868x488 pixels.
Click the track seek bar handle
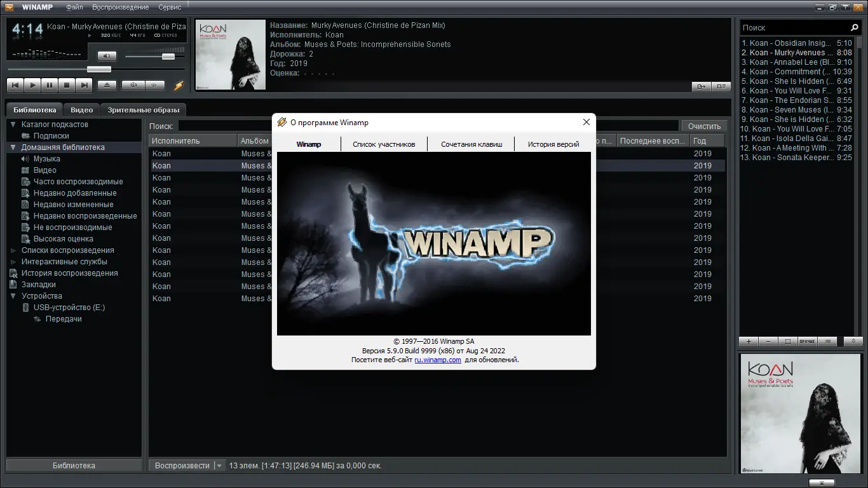point(98,69)
